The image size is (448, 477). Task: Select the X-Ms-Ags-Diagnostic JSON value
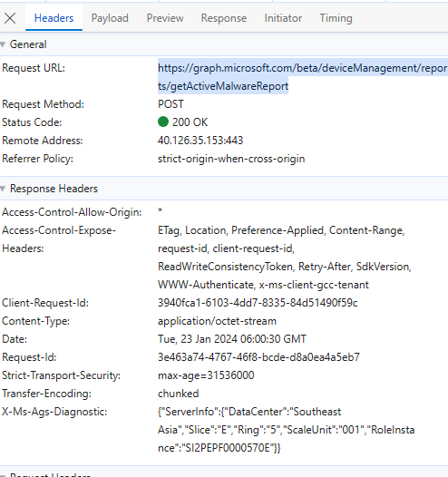(x=287, y=430)
